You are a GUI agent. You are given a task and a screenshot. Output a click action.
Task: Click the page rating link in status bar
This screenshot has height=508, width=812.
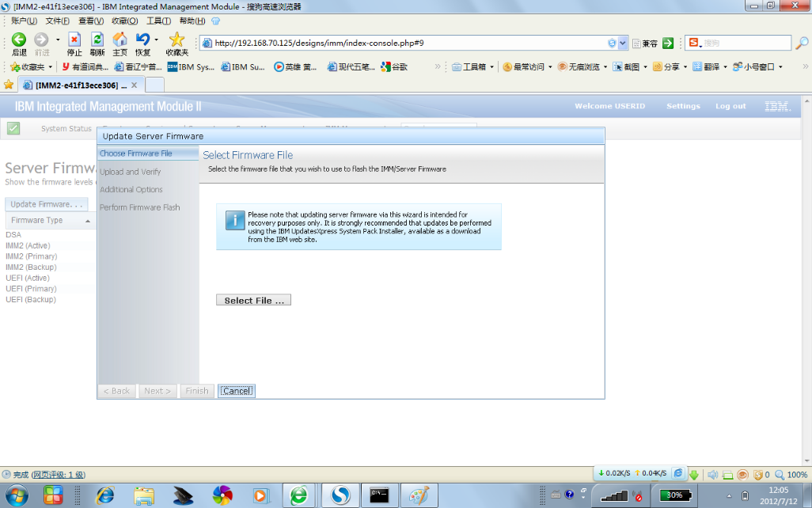(58, 474)
